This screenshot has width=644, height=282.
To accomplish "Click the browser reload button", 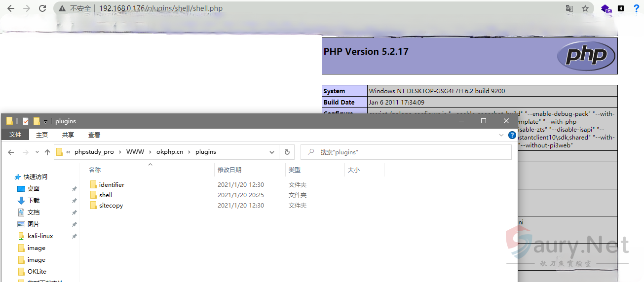I will point(42,8).
